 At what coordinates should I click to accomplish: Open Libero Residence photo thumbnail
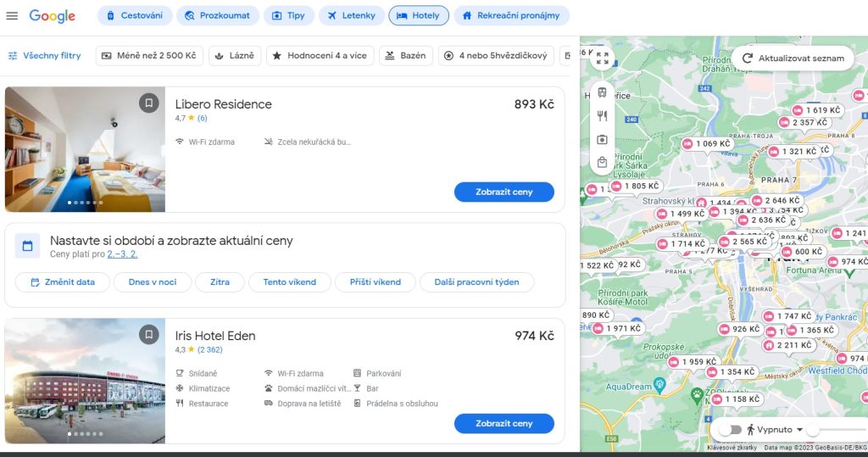click(x=85, y=149)
